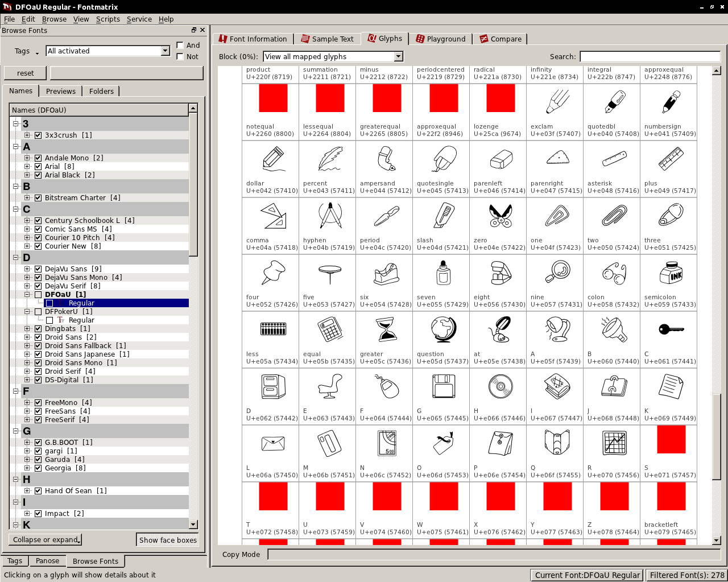Screen dimensions: 728x582
Task: Select the calculator glyph labeled equal
Action: (330, 329)
